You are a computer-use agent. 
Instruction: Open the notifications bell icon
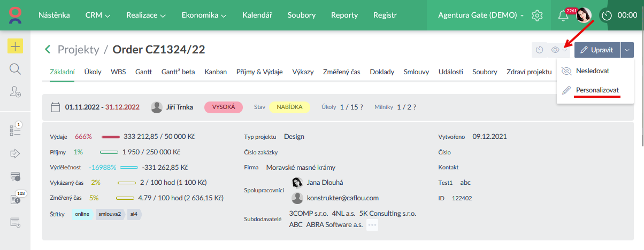563,15
